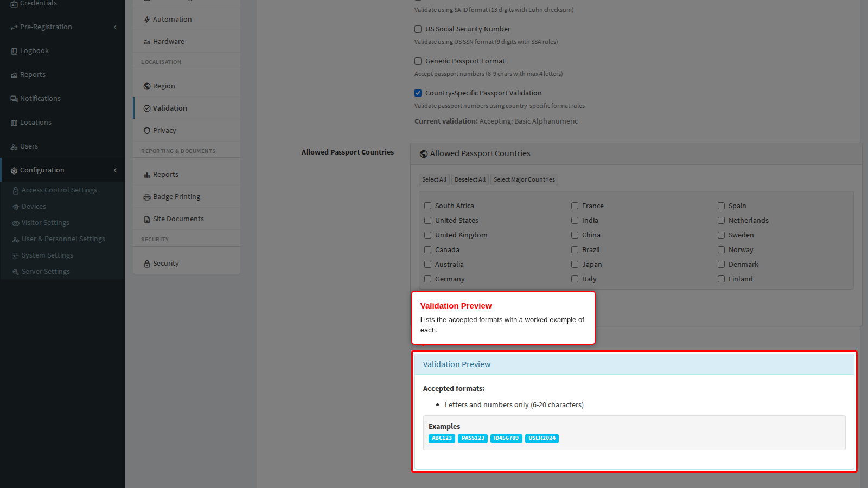Click the Privacy shield icon
The image size is (868, 488).
coord(147,131)
